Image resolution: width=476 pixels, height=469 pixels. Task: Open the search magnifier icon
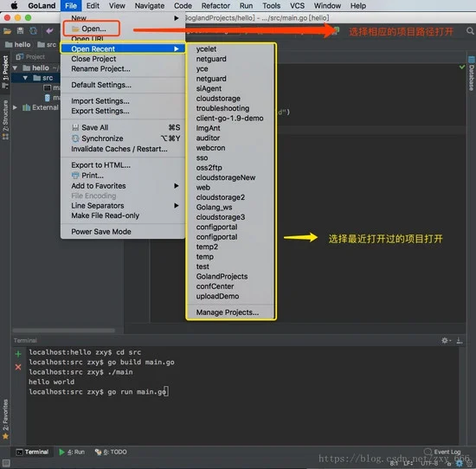coord(470,31)
